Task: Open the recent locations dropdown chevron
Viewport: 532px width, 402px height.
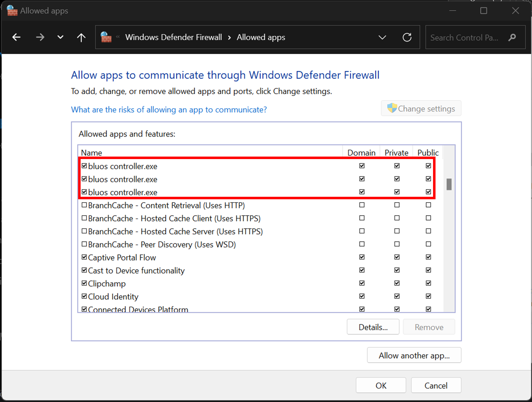Action: [60, 37]
